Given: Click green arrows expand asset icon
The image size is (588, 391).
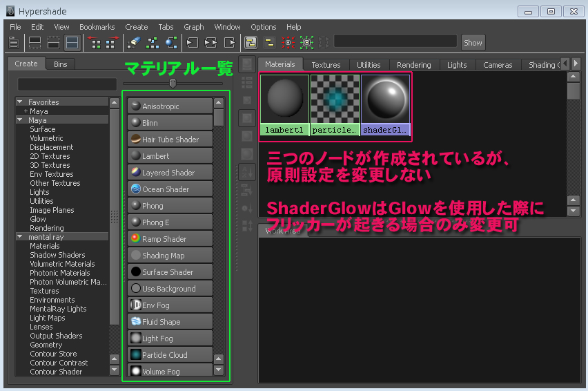Looking at the screenshot, I should pyautogui.click(x=306, y=42).
